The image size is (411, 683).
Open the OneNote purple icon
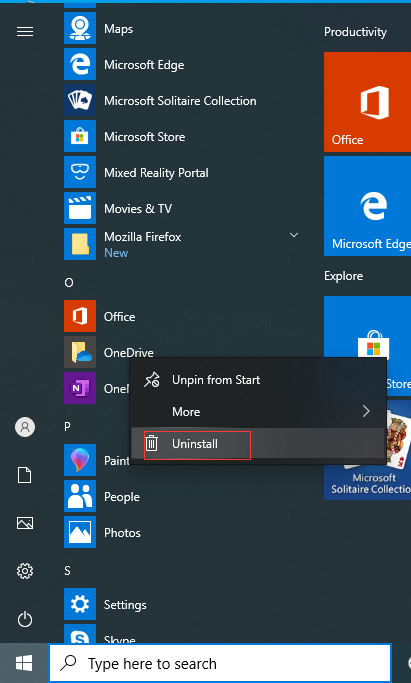coord(80,388)
